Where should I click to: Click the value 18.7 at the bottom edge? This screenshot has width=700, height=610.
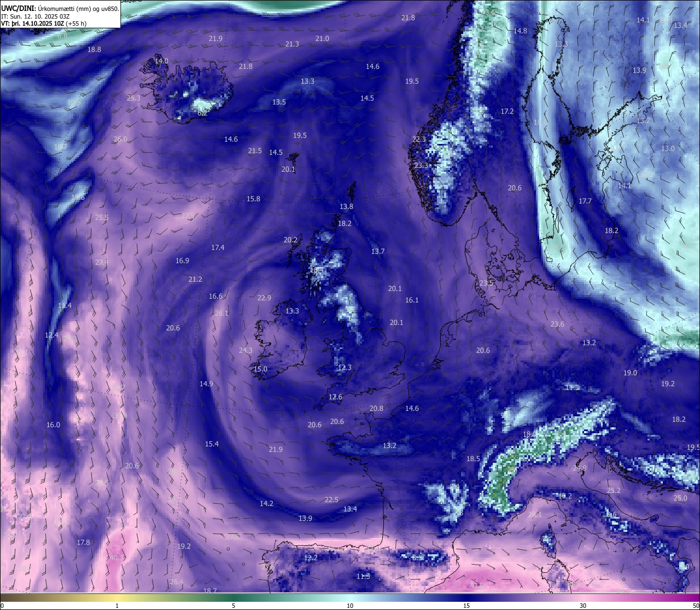210,590
